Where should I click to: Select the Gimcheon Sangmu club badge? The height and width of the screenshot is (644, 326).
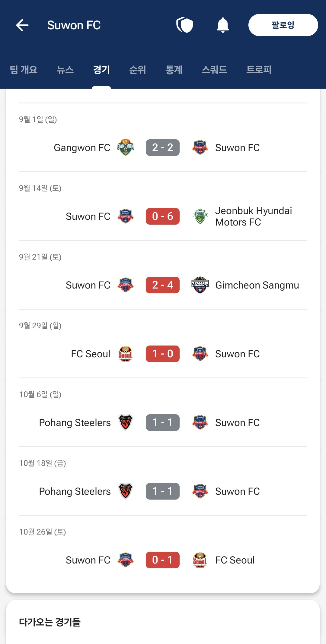click(200, 285)
